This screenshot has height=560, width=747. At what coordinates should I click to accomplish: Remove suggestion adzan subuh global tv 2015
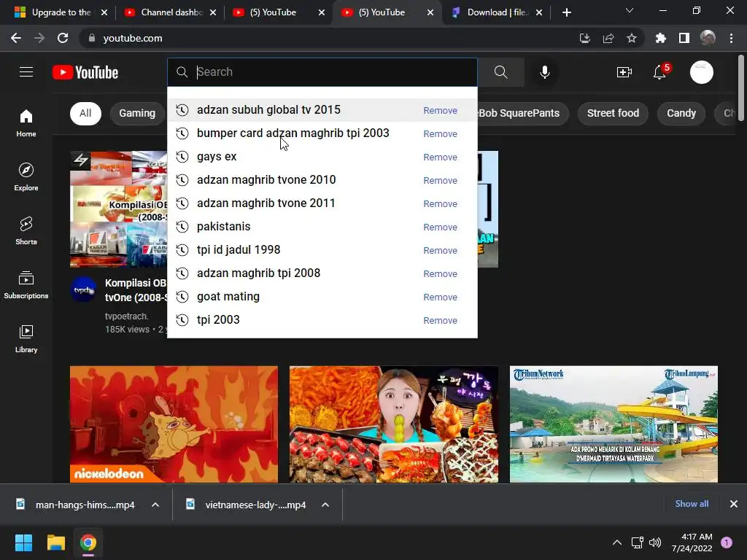pos(440,111)
